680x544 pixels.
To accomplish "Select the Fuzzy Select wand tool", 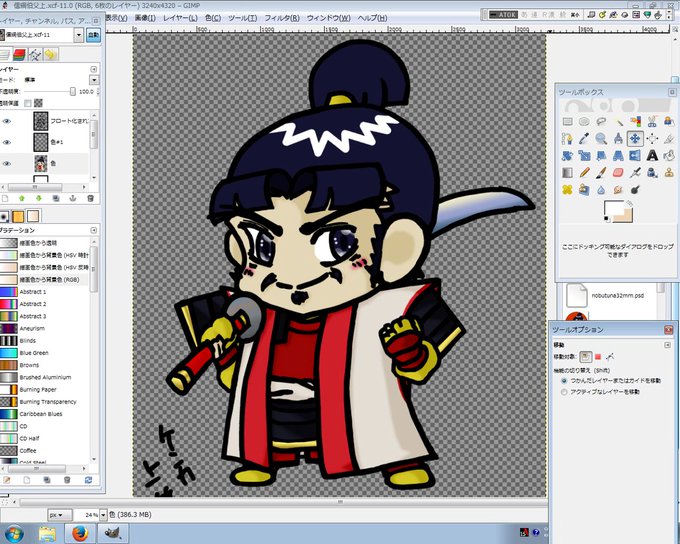I will (618, 122).
